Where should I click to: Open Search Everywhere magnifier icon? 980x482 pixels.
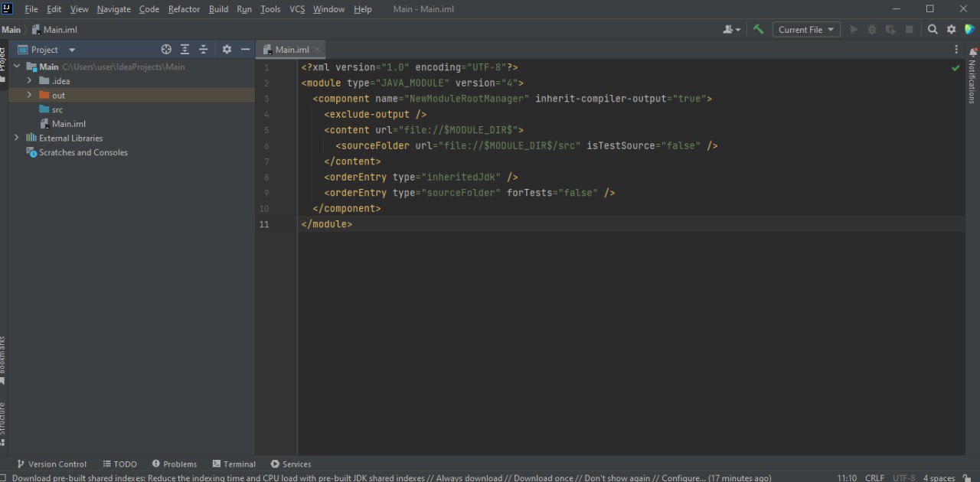pos(933,29)
